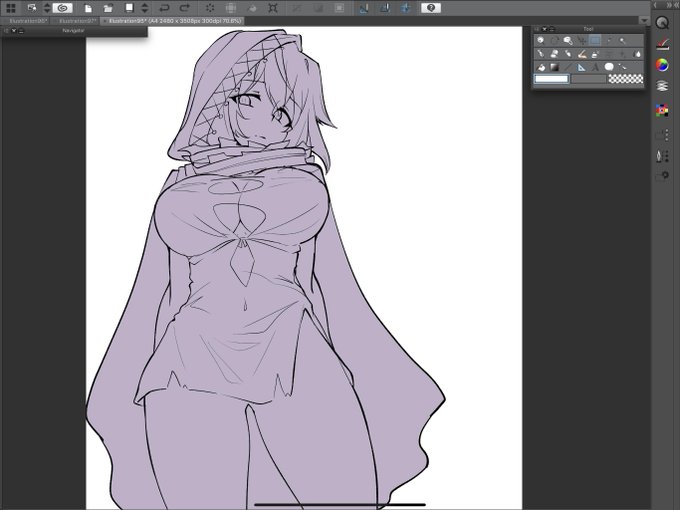This screenshot has height=510, width=680.
Task: Open Quick Access panel from sidebar
Action: tap(662, 23)
